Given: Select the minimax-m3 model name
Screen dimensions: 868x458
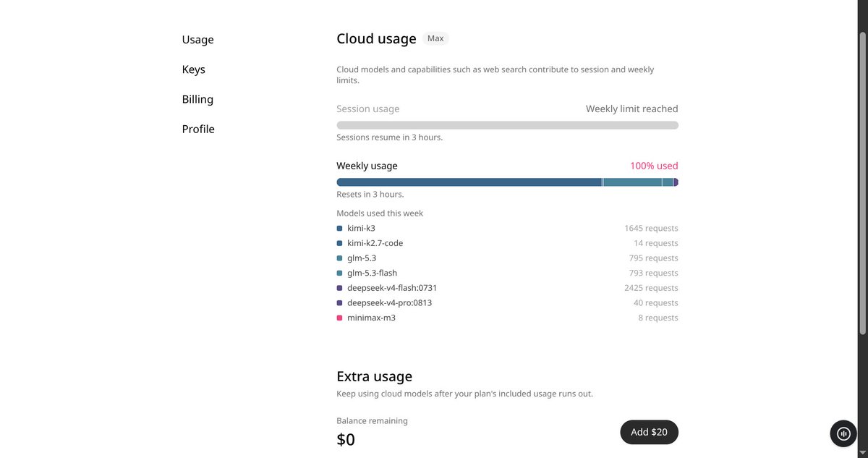Looking at the screenshot, I should click(x=371, y=318).
